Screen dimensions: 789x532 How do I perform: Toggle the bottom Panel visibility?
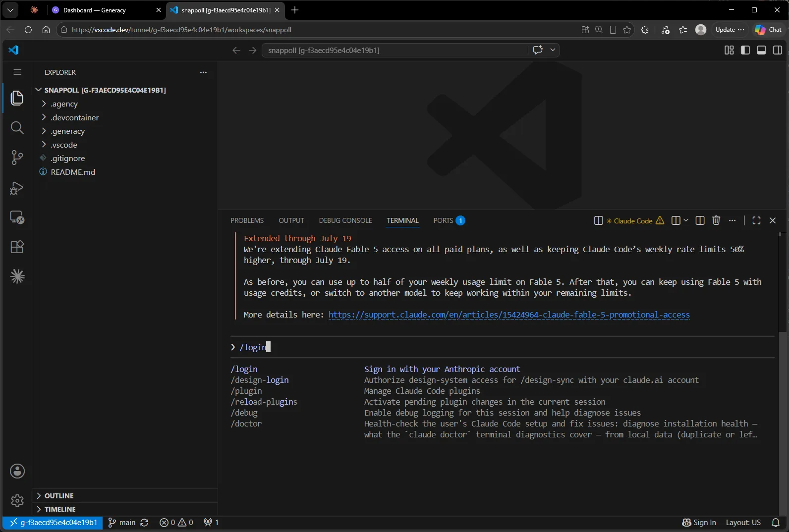(x=762, y=50)
